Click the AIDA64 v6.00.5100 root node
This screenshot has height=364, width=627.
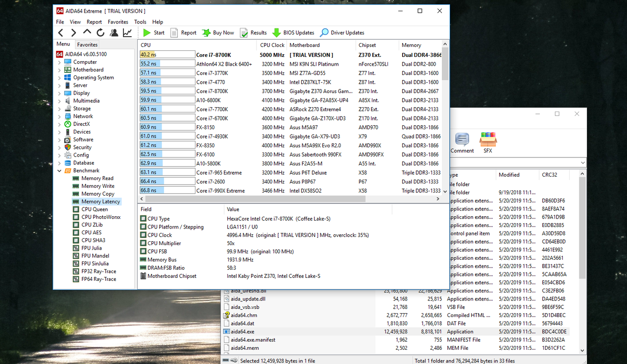tap(86, 54)
